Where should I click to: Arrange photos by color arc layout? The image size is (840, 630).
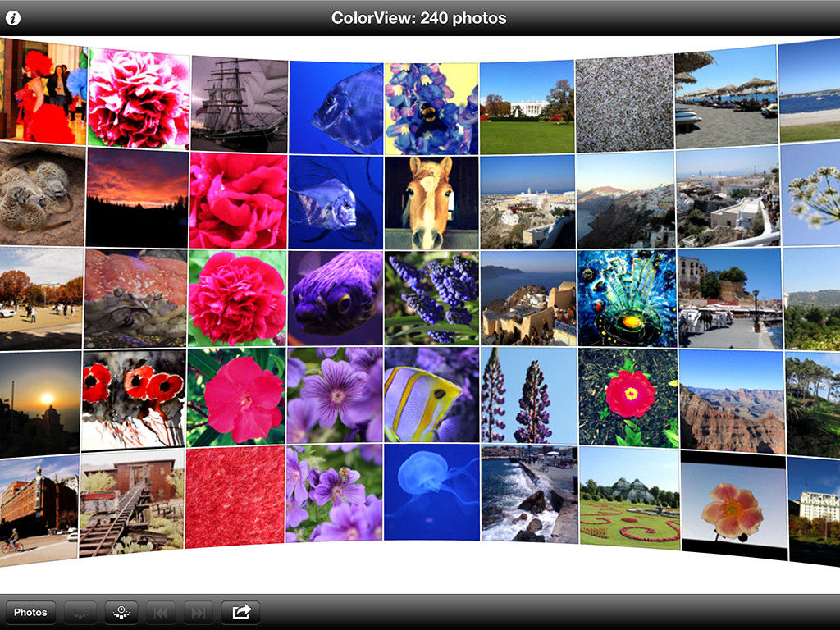(80, 612)
